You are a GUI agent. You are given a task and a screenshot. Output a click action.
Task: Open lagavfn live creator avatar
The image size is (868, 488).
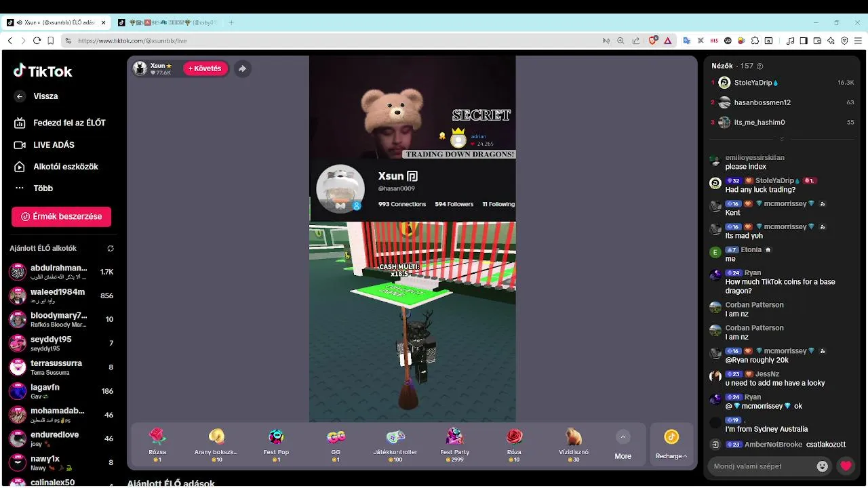[18, 391]
